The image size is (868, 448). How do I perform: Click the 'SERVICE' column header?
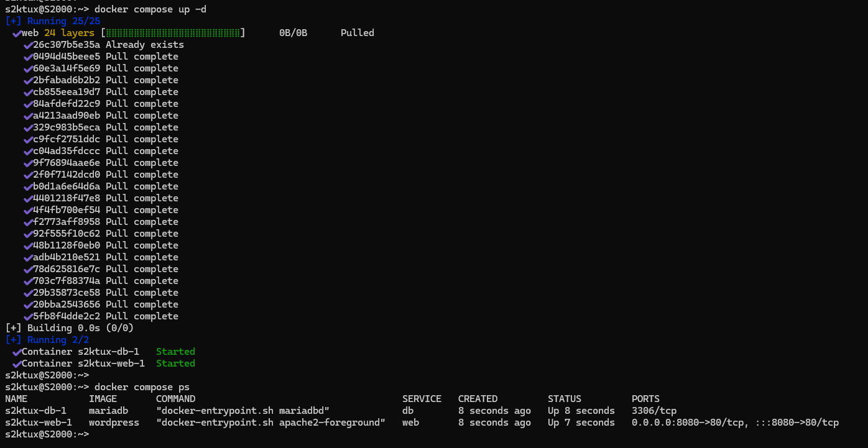click(x=422, y=399)
